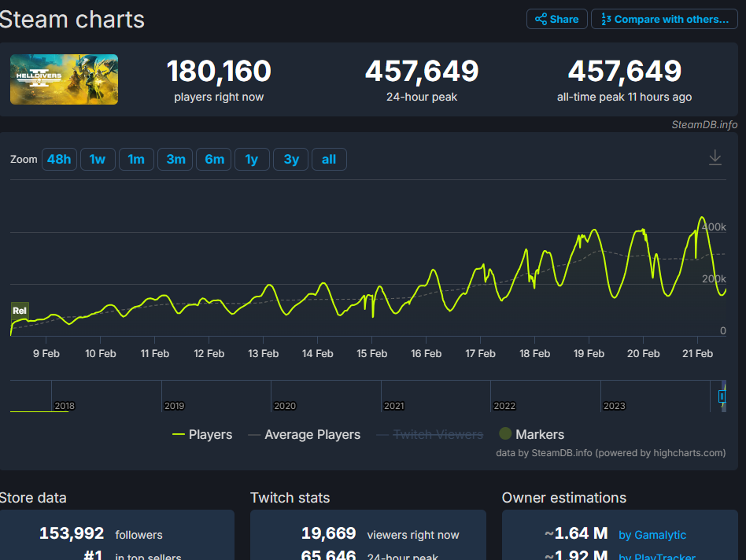
Task: Open Compare with others
Action: pyautogui.click(x=664, y=19)
